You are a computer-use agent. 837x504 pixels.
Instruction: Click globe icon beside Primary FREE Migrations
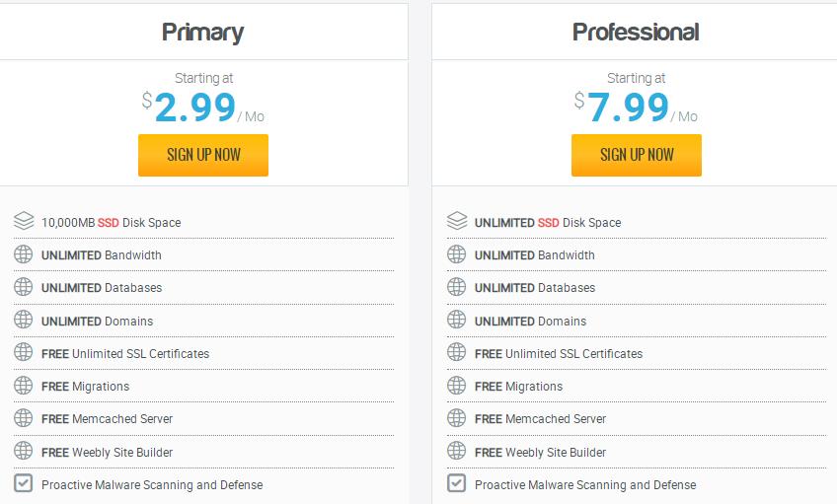tap(24, 386)
